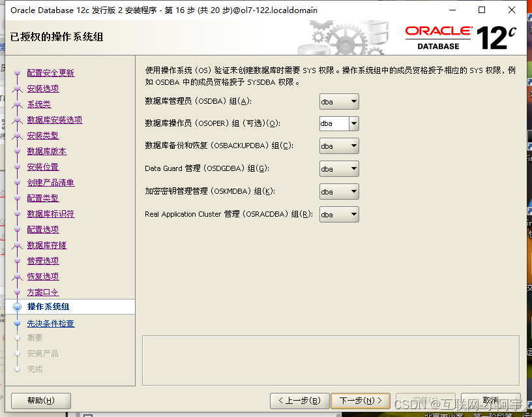Click the 加密密钥管理管理 (OSKMDBA) label
The height and width of the screenshot is (417, 532).
point(210,191)
